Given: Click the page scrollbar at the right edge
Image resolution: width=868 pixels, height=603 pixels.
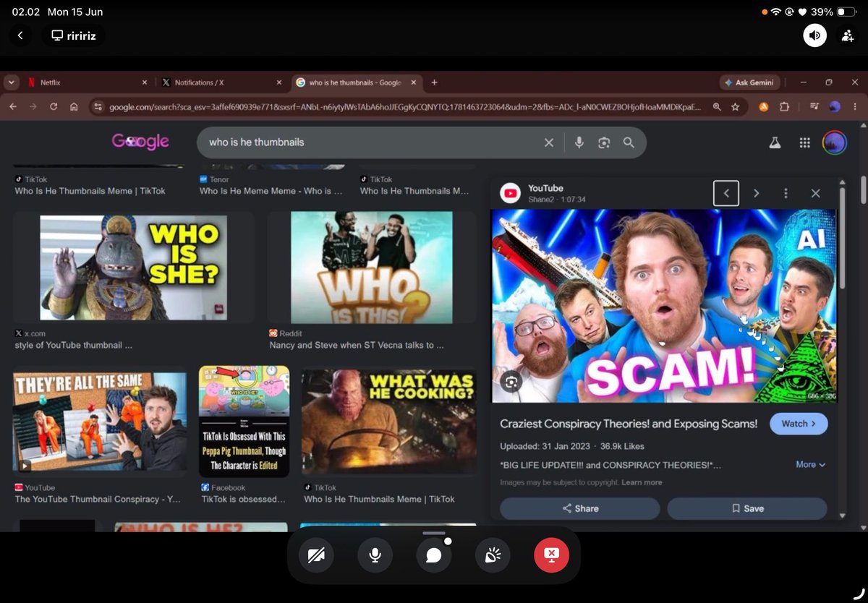Looking at the screenshot, I should click(x=864, y=189).
